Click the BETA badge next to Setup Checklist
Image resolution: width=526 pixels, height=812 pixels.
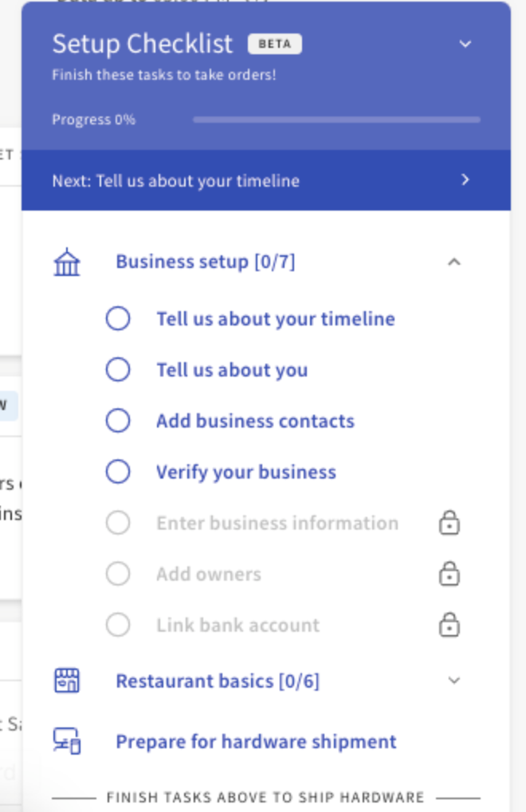pyautogui.click(x=275, y=45)
